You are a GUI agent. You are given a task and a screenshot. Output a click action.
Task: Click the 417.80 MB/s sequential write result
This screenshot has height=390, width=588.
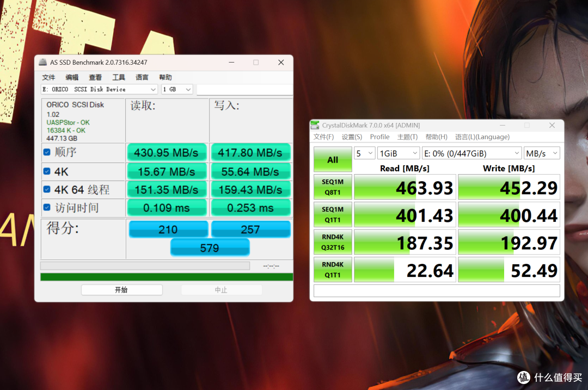point(250,152)
